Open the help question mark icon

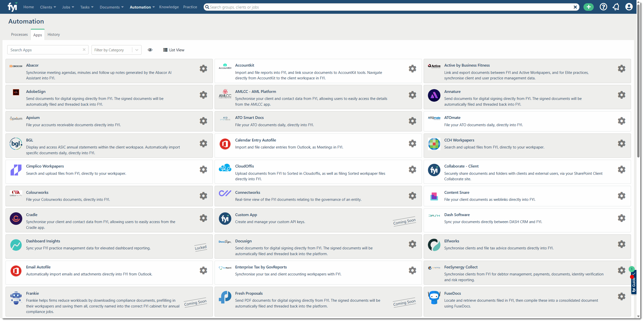tap(603, 7)
